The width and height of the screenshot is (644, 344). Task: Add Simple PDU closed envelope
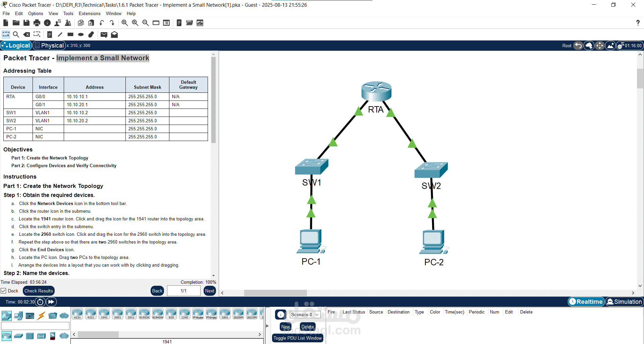pos(104,35)
